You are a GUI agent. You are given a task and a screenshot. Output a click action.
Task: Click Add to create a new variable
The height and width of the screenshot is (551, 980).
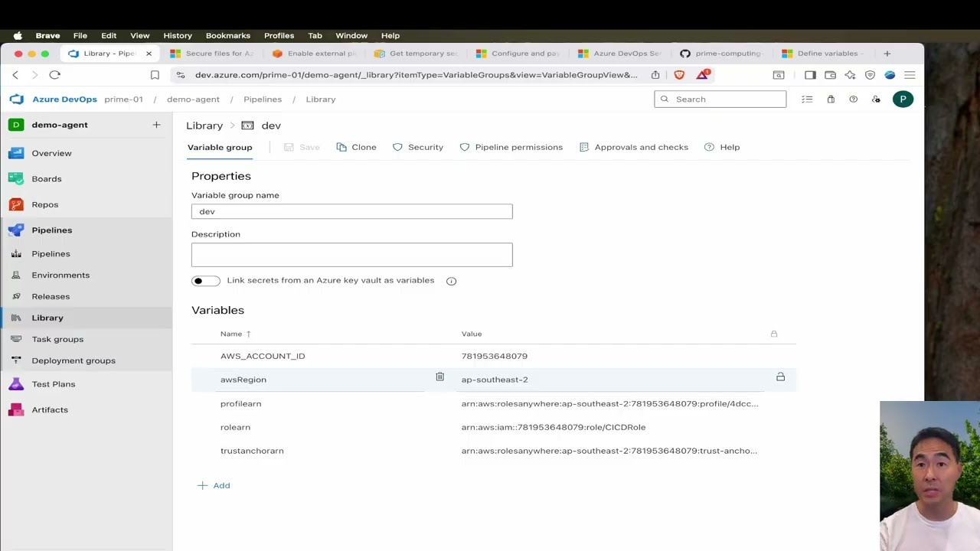click(x=214, y=485)
